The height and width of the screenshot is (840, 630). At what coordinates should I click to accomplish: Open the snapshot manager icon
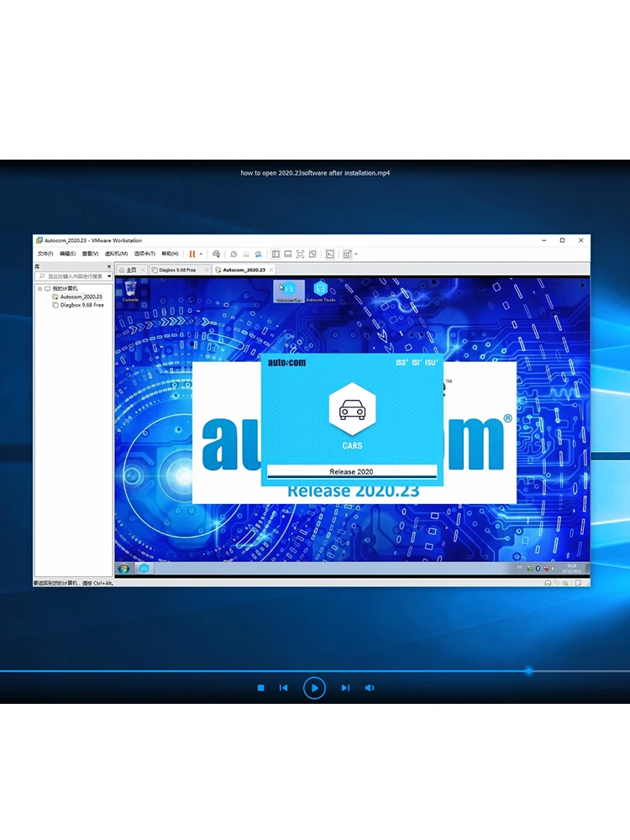[x=258, y=254]
